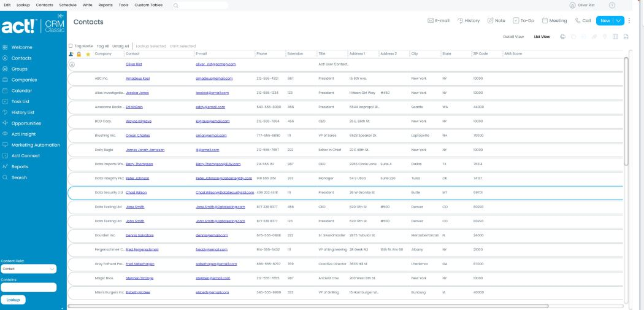Sort by the private lock column header
644x310 pixels.
(x=79, y=54)
